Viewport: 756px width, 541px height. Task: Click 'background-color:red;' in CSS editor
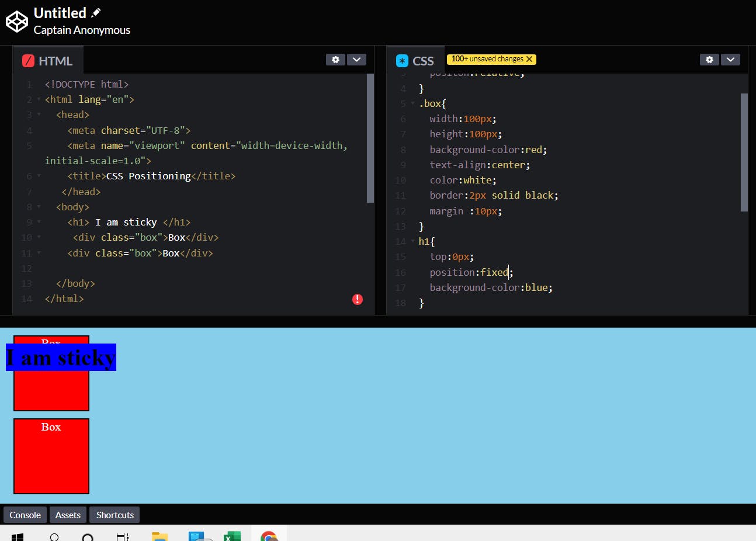[488, 150]
